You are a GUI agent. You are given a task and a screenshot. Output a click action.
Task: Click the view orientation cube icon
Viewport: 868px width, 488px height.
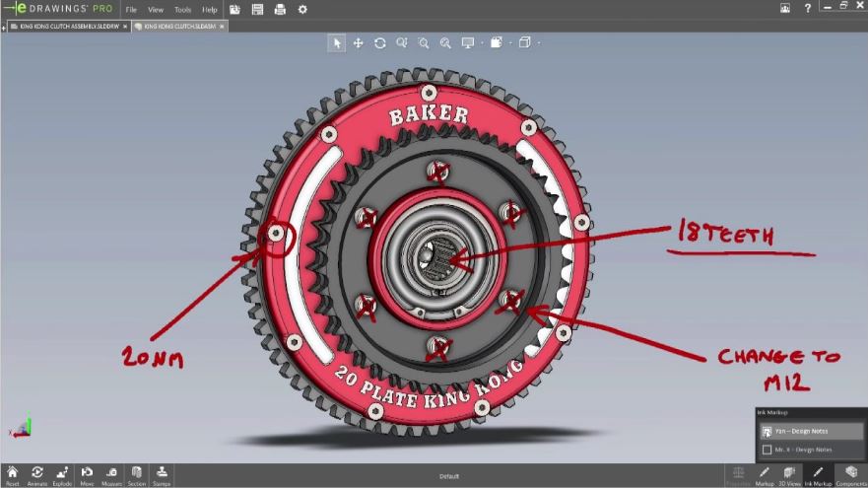(x=525, y=42)
